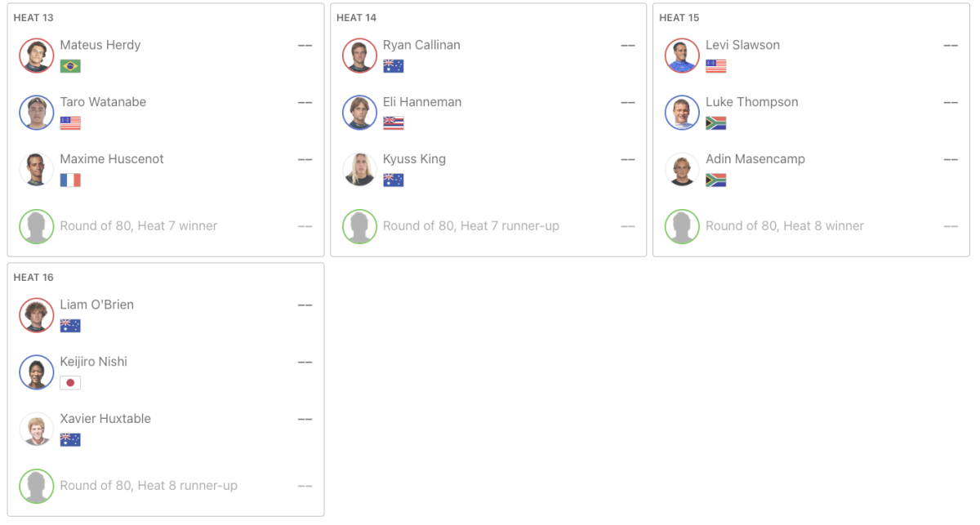Click placeholder avatar for Heat 8 runner-up

click(x=36, y=486)
